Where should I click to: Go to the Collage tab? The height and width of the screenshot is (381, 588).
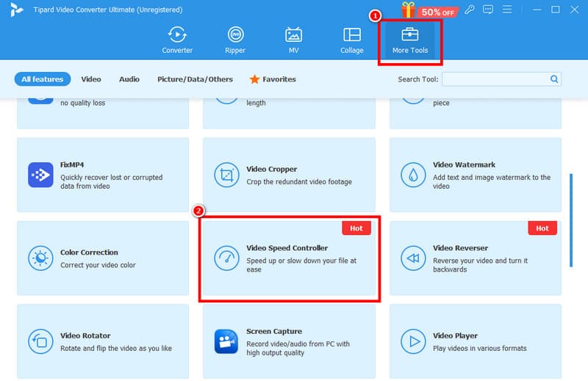352,40
